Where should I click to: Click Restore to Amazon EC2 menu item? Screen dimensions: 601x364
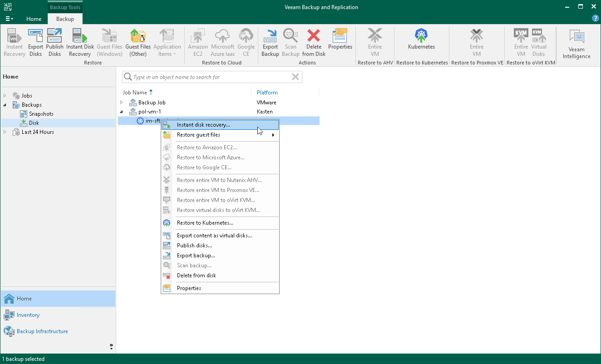[x=220, y=148]
